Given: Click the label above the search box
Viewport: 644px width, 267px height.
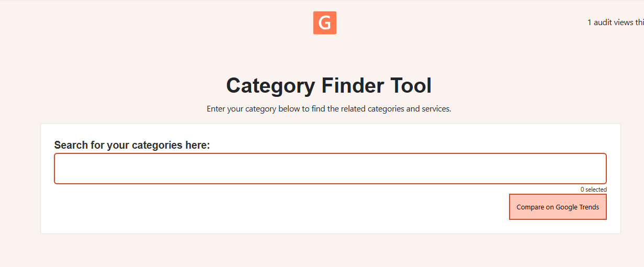Looking at the screenshot, I should 132,145.
